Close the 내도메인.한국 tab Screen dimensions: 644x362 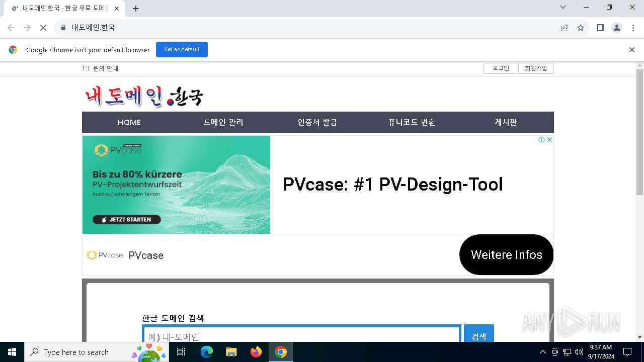coord(117,9)
